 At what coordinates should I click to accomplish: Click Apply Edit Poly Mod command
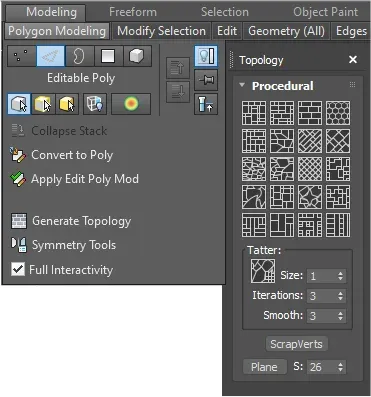coord(74,179)
